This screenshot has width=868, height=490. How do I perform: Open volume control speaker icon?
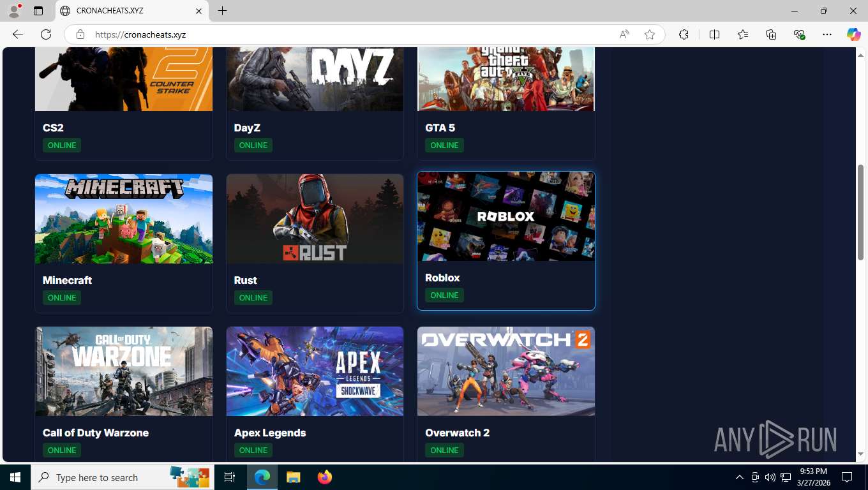click(770, 477)
